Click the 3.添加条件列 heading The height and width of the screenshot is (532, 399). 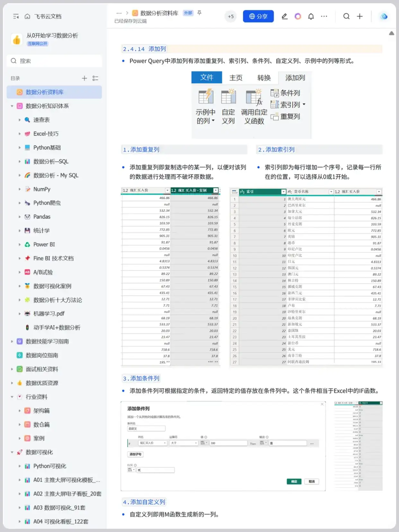[x=141, y=378]
